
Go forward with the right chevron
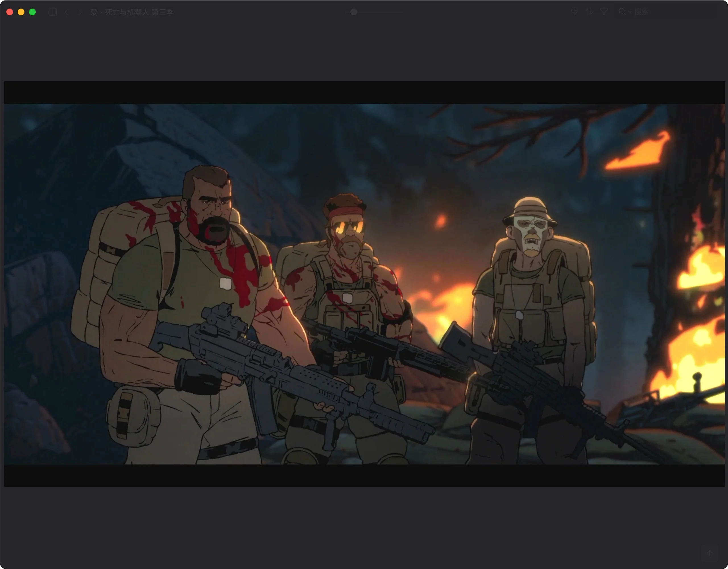tap(80, 12)
